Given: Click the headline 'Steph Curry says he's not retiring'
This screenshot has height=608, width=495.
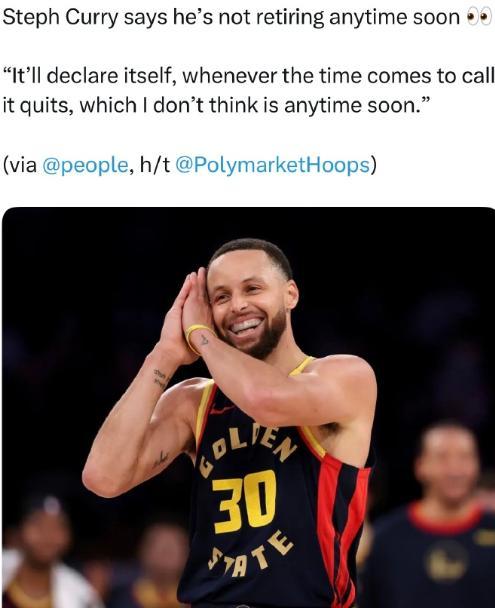Looking at the screenshot, I should coord(163,18).
